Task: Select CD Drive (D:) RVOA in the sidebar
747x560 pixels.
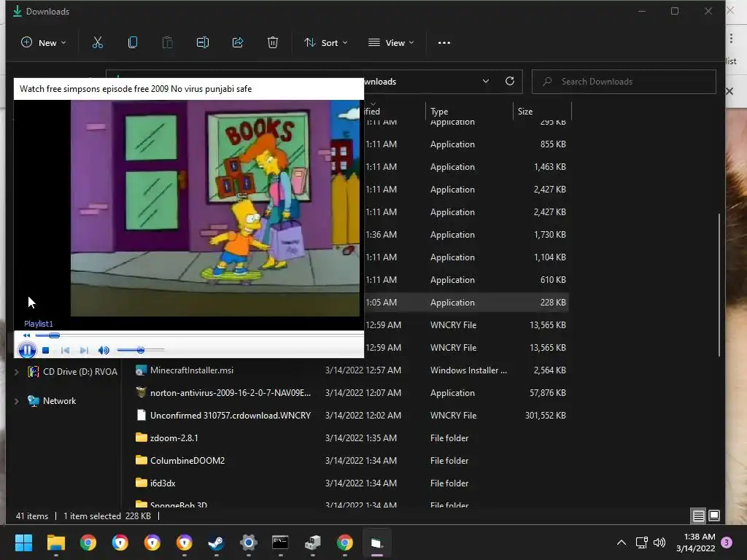Action: point(72,371)
